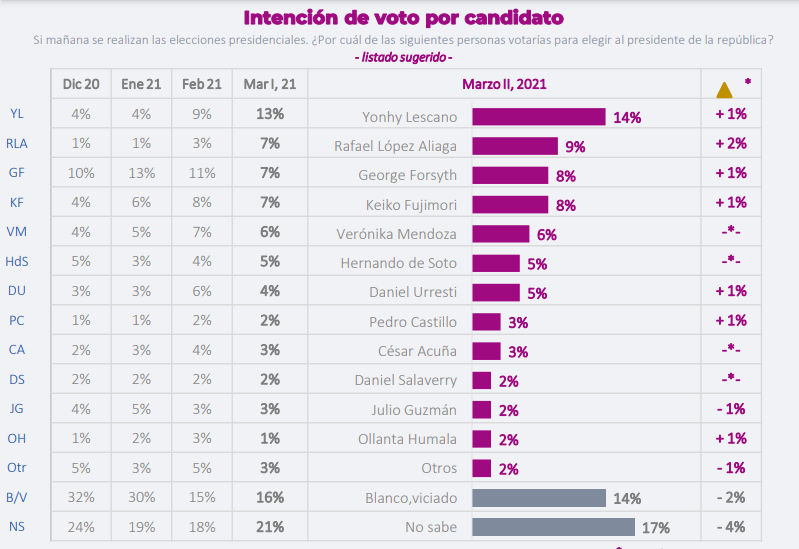Click the Keiko Fujimori candidate name
799x549 pixels.
point(411,205)
